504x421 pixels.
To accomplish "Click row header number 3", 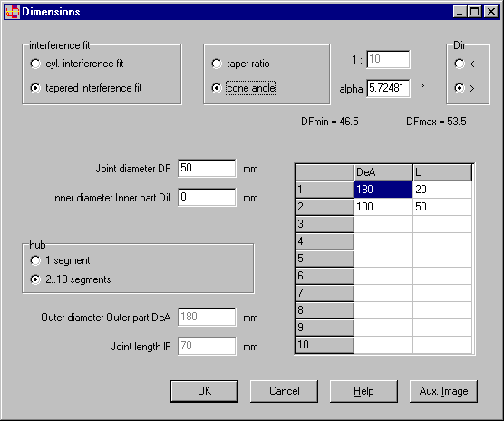I will point(325,224).
